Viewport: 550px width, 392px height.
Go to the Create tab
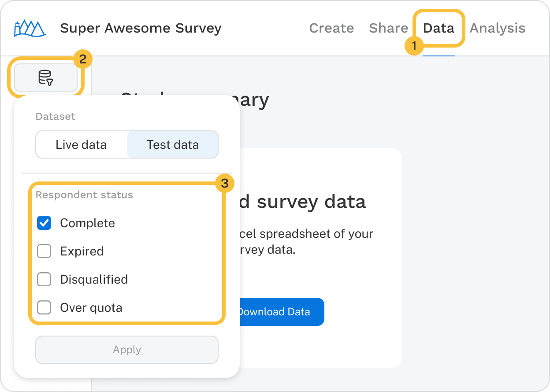[x=331, y=28]
